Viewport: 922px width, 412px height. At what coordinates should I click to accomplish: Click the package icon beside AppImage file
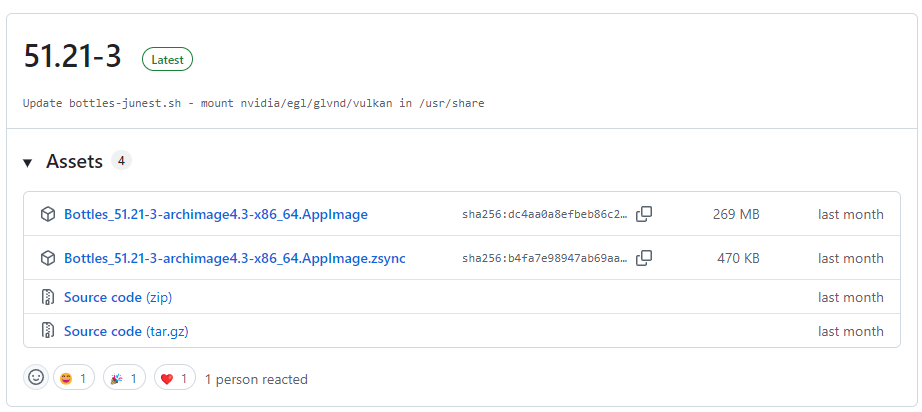(x=48, y=215)
